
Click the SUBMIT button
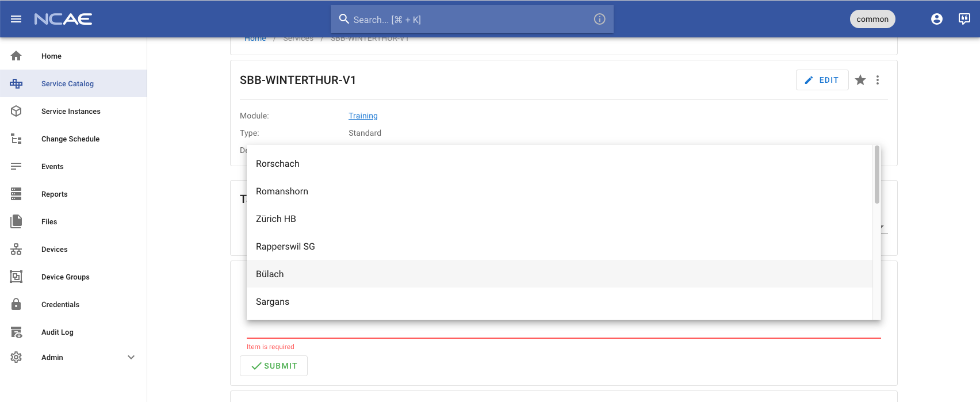(x=274, y=366)
